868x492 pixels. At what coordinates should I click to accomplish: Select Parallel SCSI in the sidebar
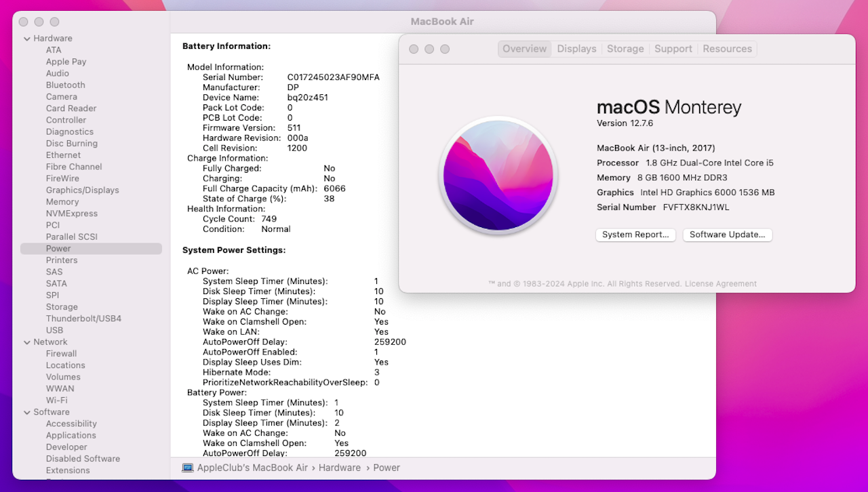71,237
